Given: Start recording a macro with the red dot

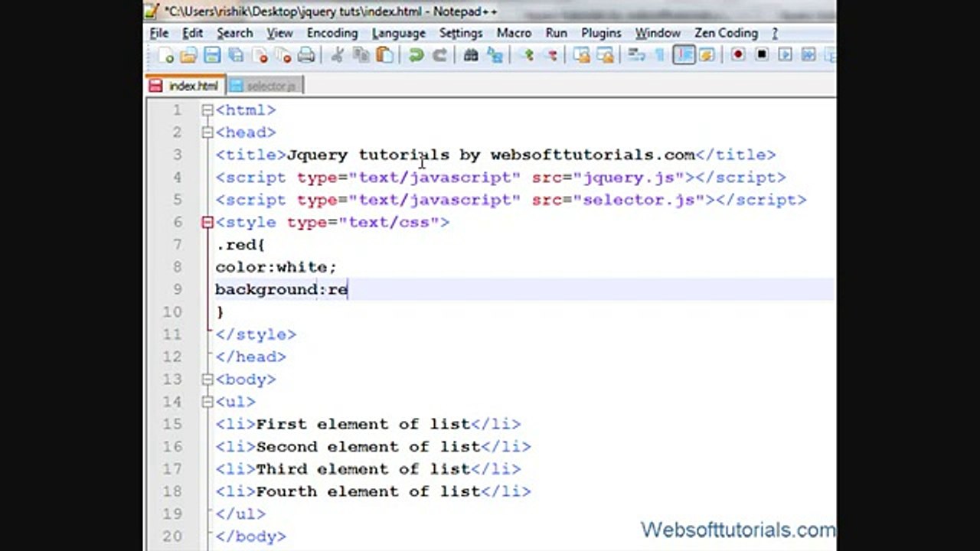Looking at the screenshot, I should pyautogui.click(x=738, y=55).
